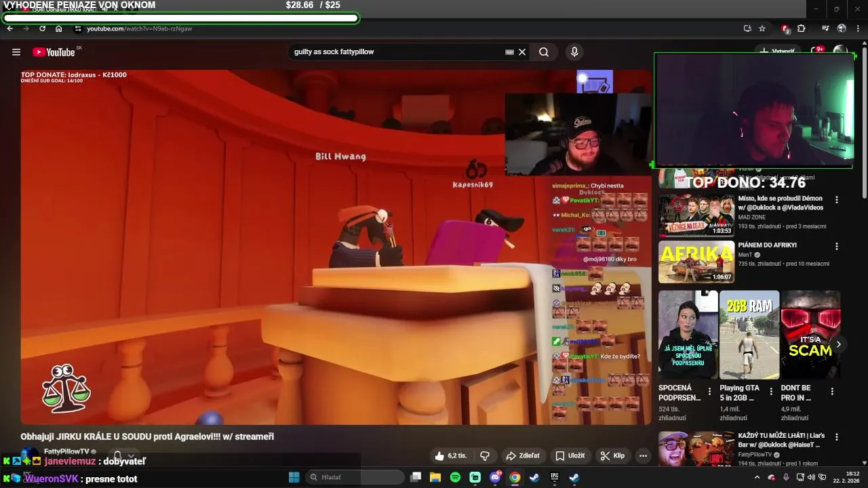Viewport: 868px width, 488px height.
Task: Expand subscription options chevron near the bell
Action: (131, 455)
